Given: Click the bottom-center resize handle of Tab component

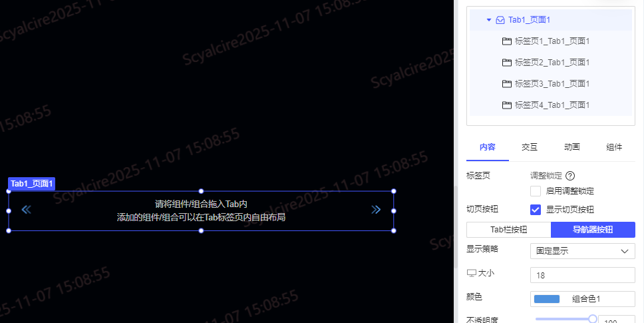Looking at the screenshot, I should (201, 230).
